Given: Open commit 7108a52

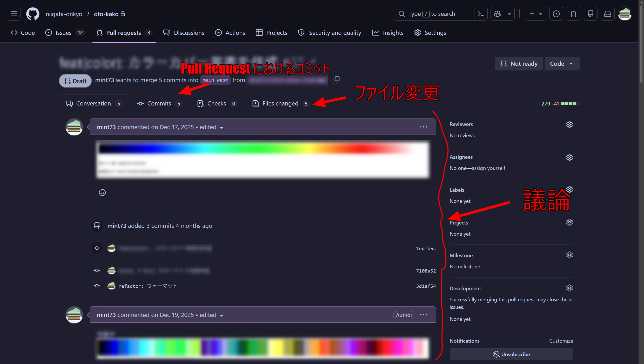Looking at the screenshot, I should point(426,271).
